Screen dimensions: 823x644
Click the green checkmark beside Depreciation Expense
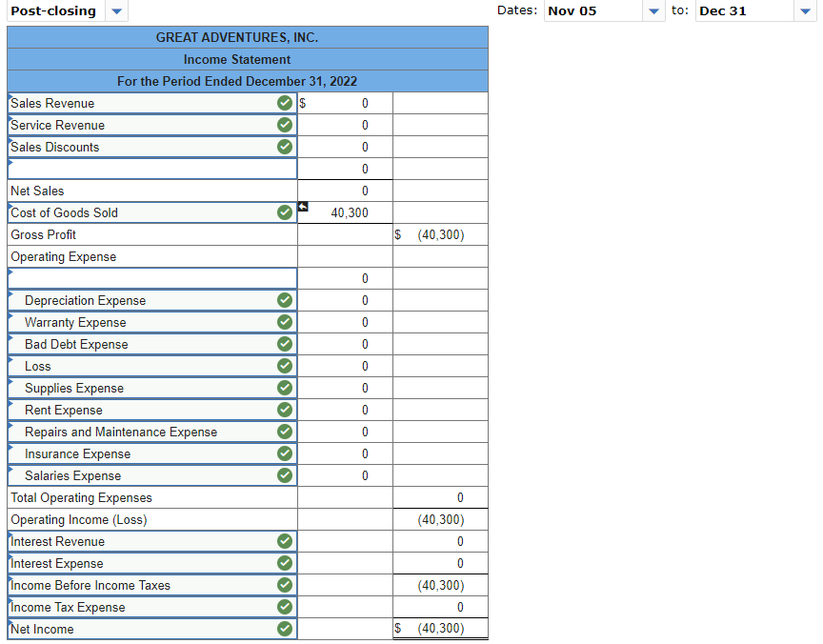coord(283,300)
